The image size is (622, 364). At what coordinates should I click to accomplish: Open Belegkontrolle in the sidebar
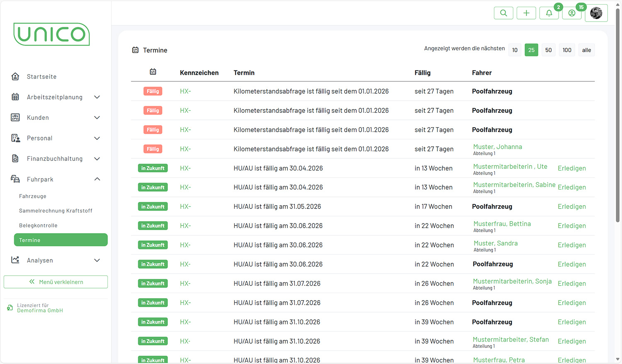(x=38, y=226)
